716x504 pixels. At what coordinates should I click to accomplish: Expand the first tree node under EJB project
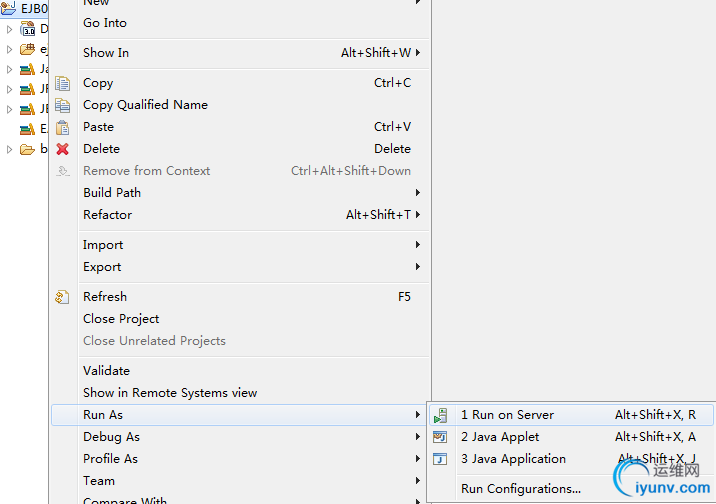9,29
